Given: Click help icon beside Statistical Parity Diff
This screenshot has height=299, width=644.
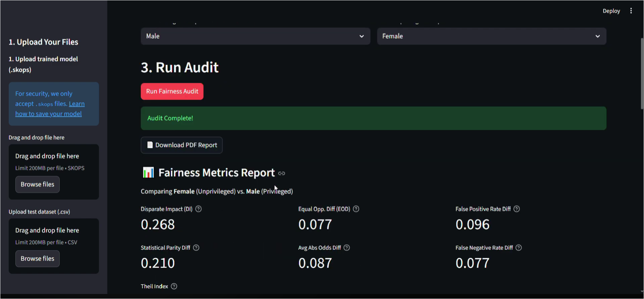Looking at the screenshot, I should tap(196, 248).
